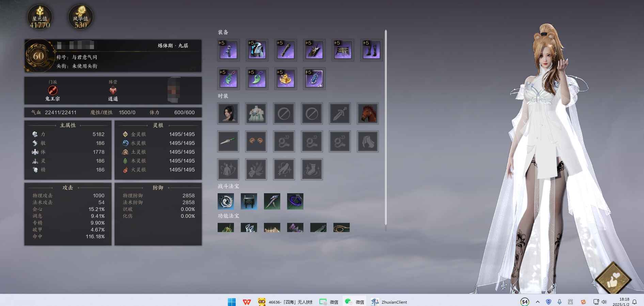This screenshot has height=306, width=644.
Task: Open the Windows Start menu
Action: (232, 302)
